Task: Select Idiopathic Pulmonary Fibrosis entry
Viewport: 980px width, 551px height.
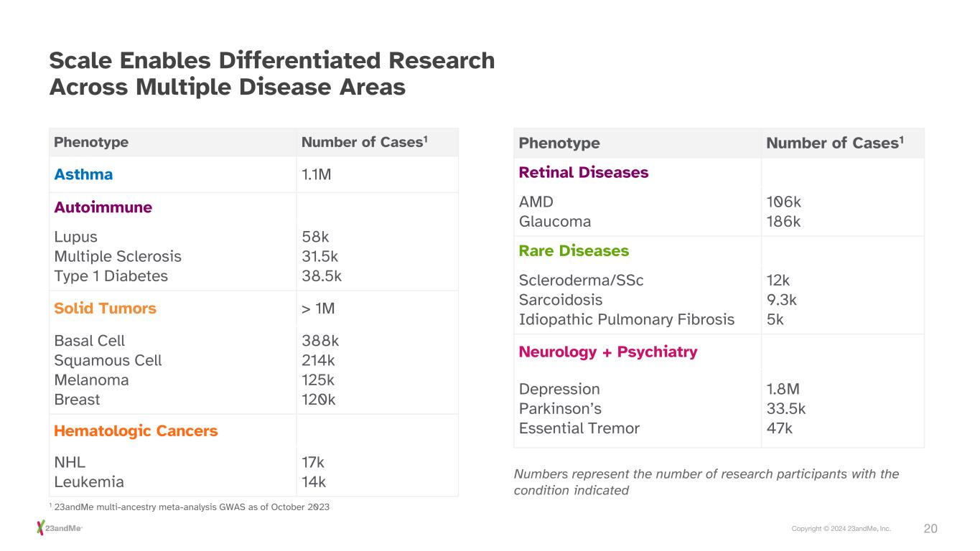Action: click(626, 319)
